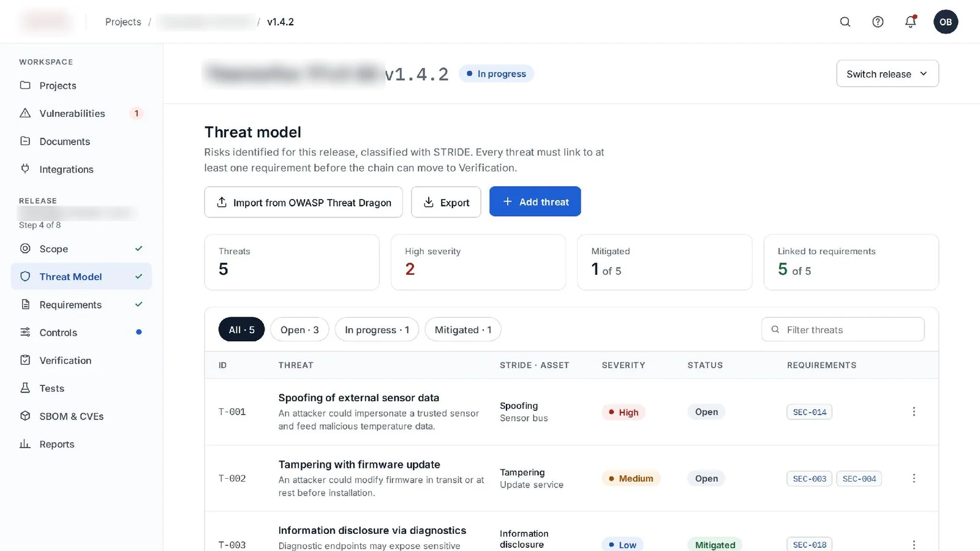The width and height of the screenshot is (980, 551).
Task: Open requirement tag SEC-018
Action: pos(809,544)
